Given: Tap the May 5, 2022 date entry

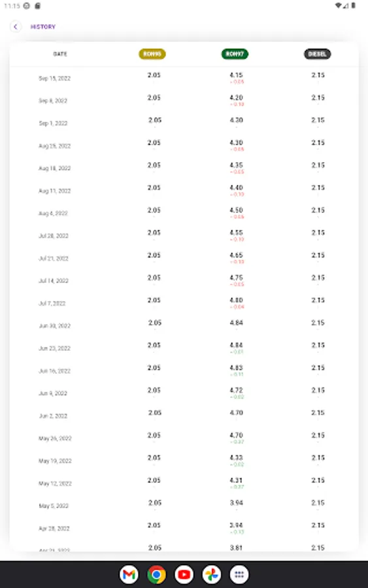Looking at the screenshot, I should tap(54, 506).
